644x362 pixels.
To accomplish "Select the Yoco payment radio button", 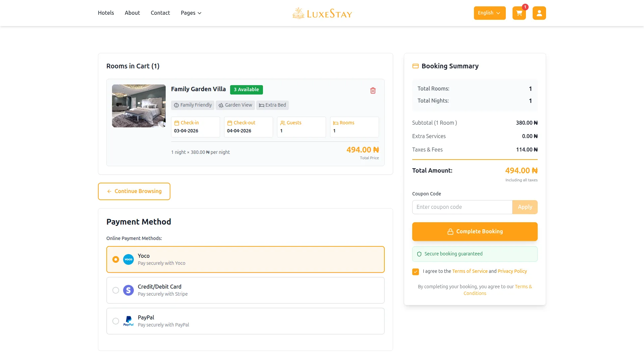I will (116, 259).
